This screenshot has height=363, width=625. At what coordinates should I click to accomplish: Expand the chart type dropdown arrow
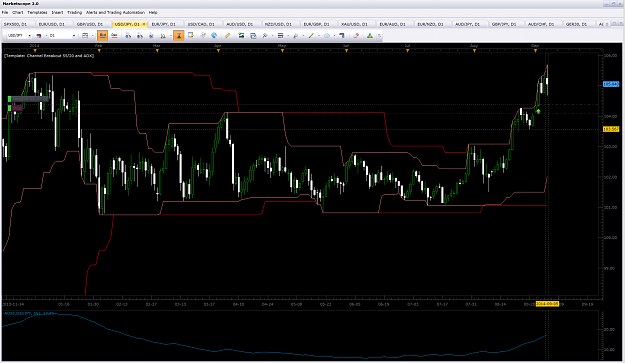(92, 36)
